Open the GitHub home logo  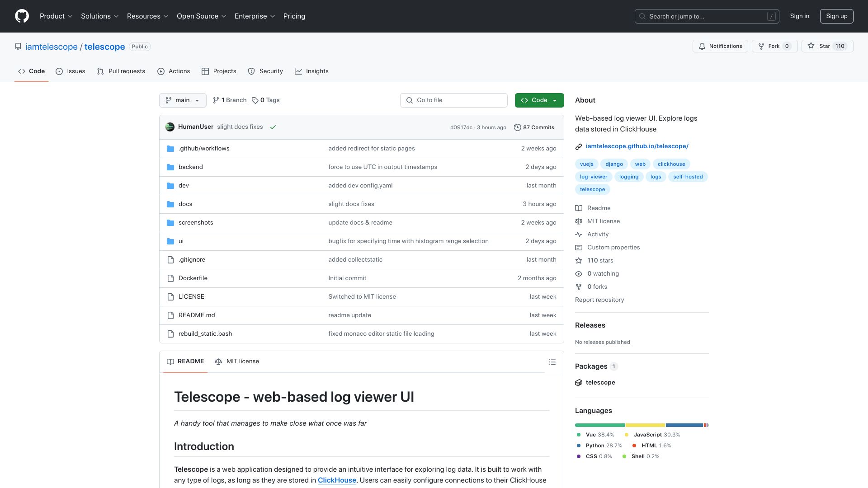point(22,16)
